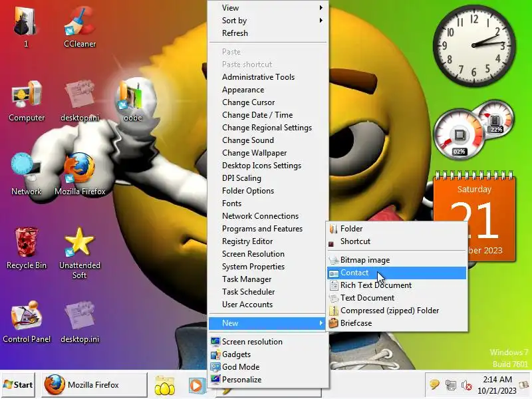Launch the media player taskbar icon

pyautogui.click(x=196, y=385)
